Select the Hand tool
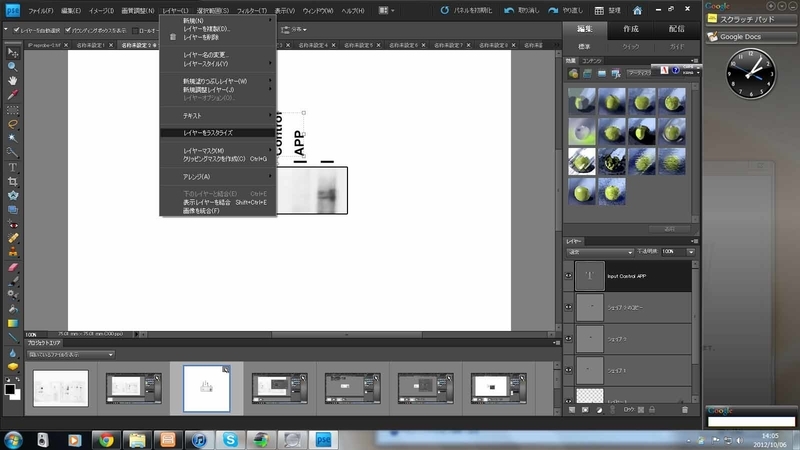This screenshot has height=450, width=800. (13, 81)
